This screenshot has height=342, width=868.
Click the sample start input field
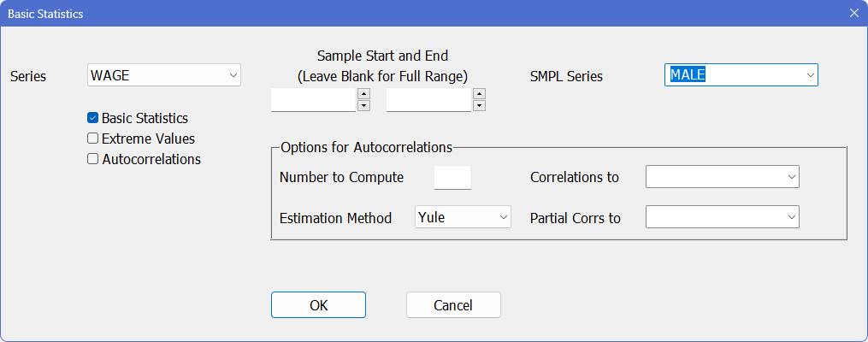[313, 100]
